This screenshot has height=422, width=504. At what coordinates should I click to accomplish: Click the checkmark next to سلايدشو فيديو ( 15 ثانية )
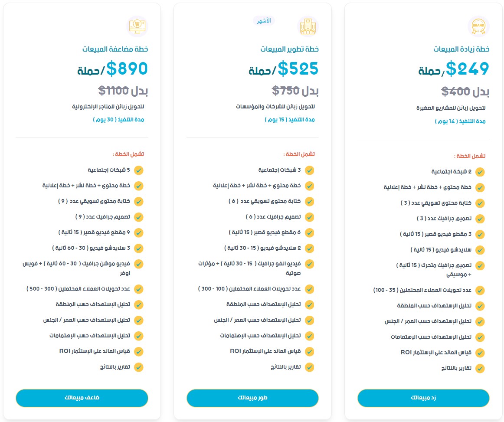coord(480,250)
